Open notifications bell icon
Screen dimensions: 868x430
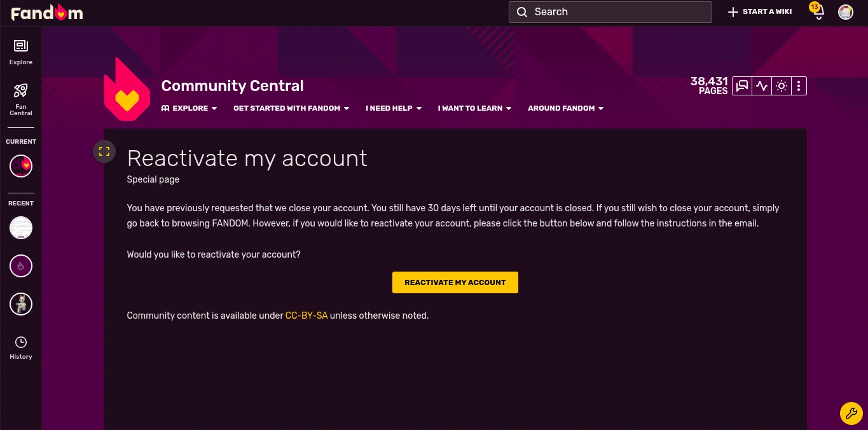pos(818,12)
